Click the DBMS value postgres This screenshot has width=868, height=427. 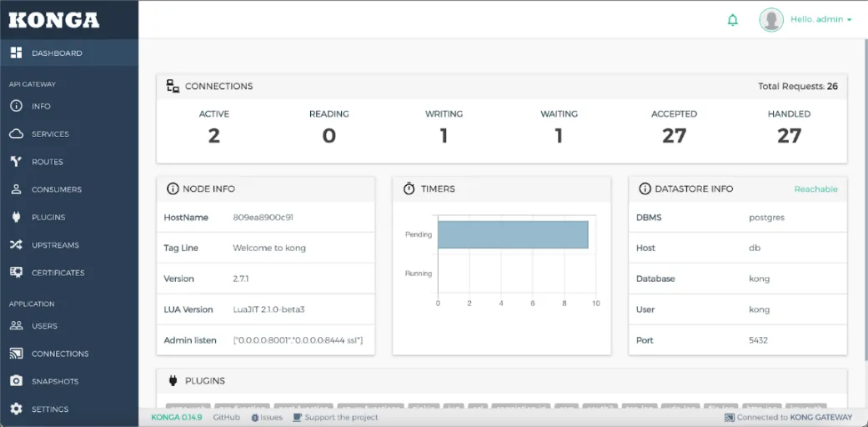767,217
